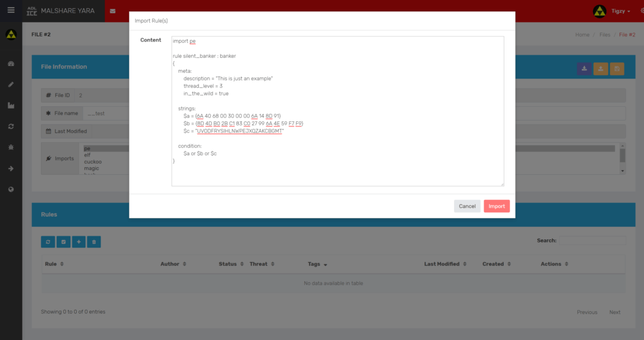Sort the table by Last Modified column
644x340 pixels.
pyautogui.click(x=445, y=264)
